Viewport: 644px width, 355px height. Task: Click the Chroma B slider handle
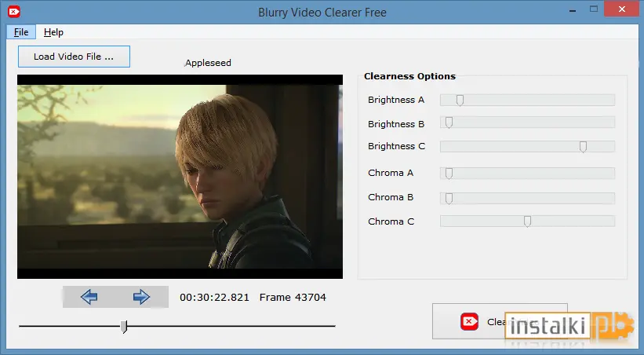[x=449, y=199]
